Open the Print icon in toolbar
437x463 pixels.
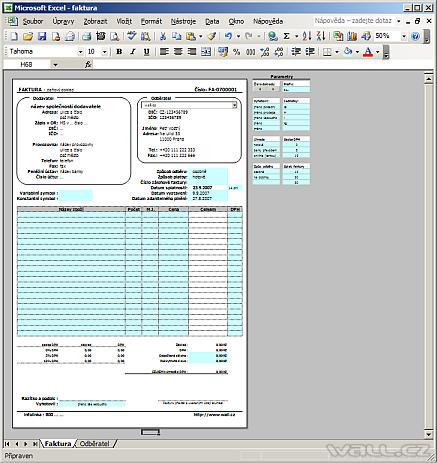click(x=87, y=36)
